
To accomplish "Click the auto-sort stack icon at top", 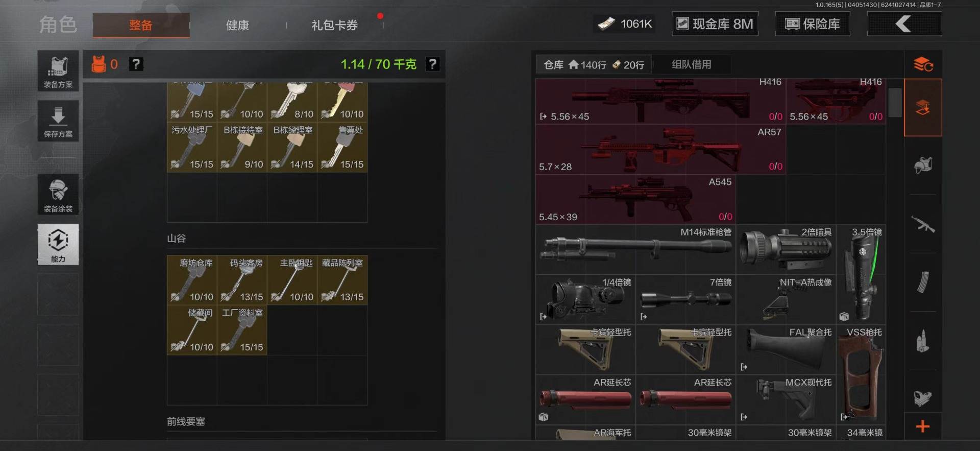I will pos(923,64).
